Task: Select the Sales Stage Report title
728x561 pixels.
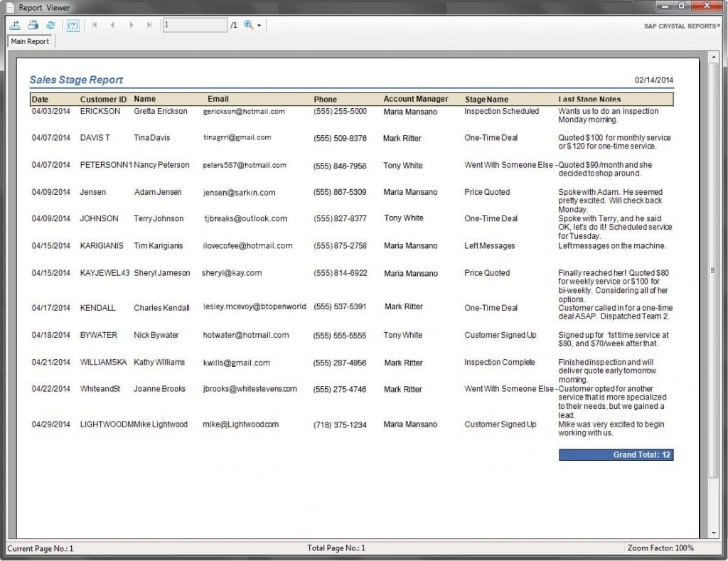Action: pyautogui.click(x=76, y=80)
